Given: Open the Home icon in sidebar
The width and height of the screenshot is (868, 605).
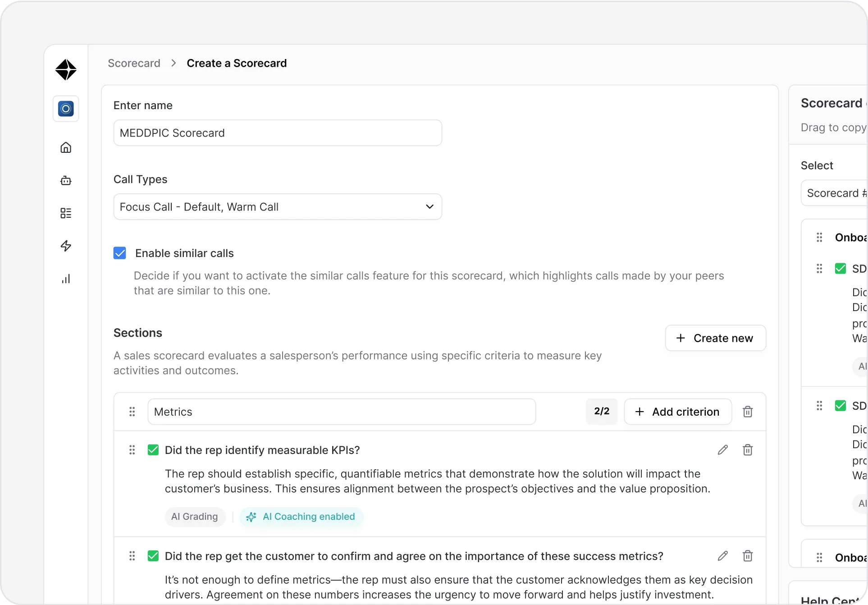Looking at the screenshot, I should 66,147.
